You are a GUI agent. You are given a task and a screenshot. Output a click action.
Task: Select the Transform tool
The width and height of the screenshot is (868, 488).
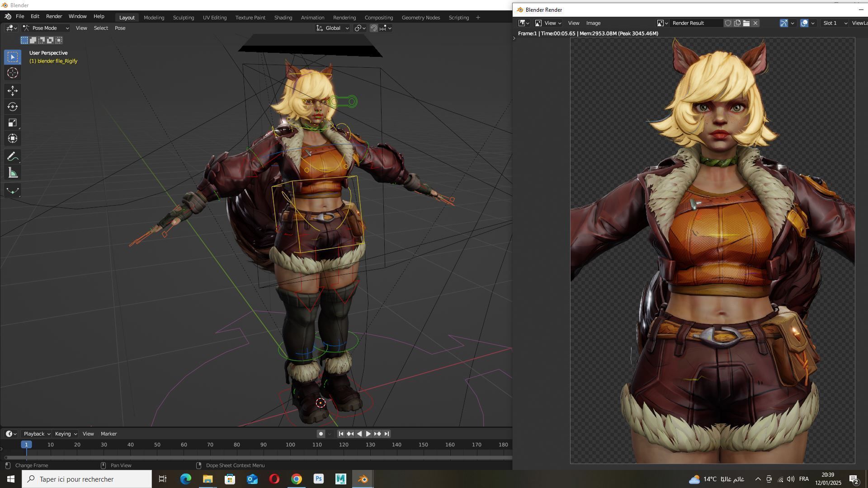click(13, 139)
